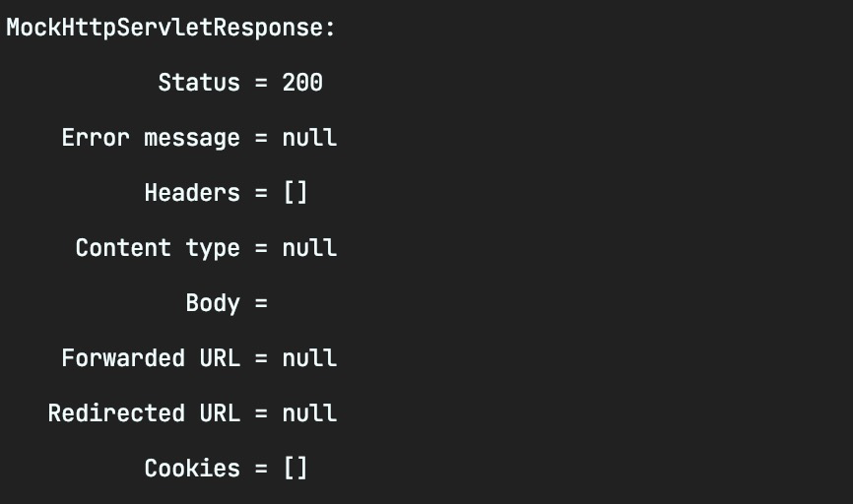Click the Forwarded URL label
The height and width of the screenshot is (504, 853).
click(x=151, y=358)
